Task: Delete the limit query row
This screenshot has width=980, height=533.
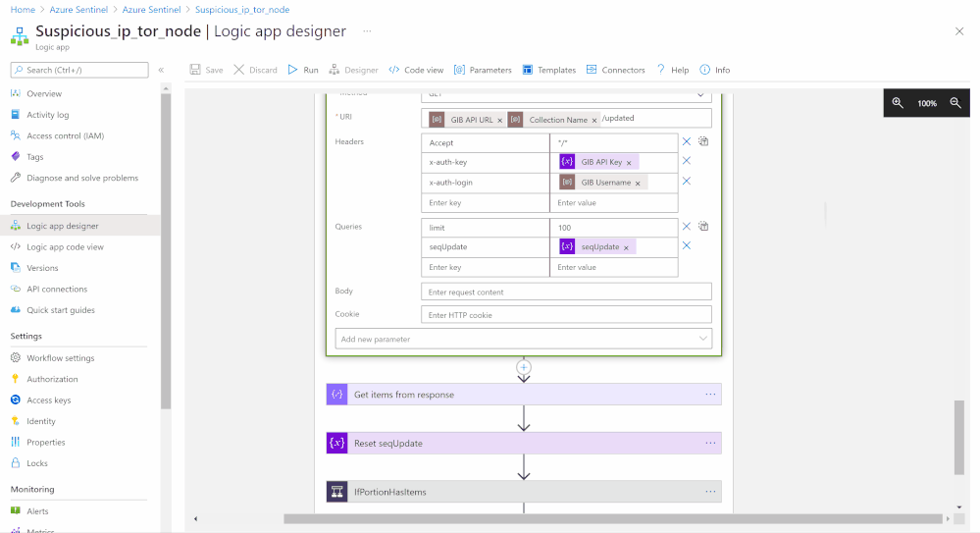Action: click(687, 227)
